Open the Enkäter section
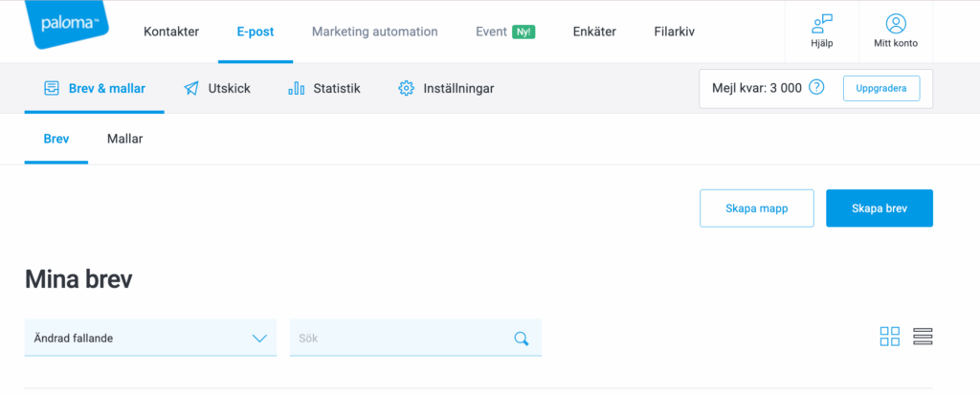This screenshot has width=980, height=395. (x=594, y=32)
